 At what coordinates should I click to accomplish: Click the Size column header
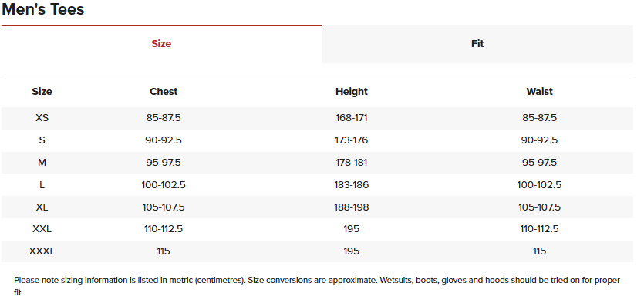(42, 91)
